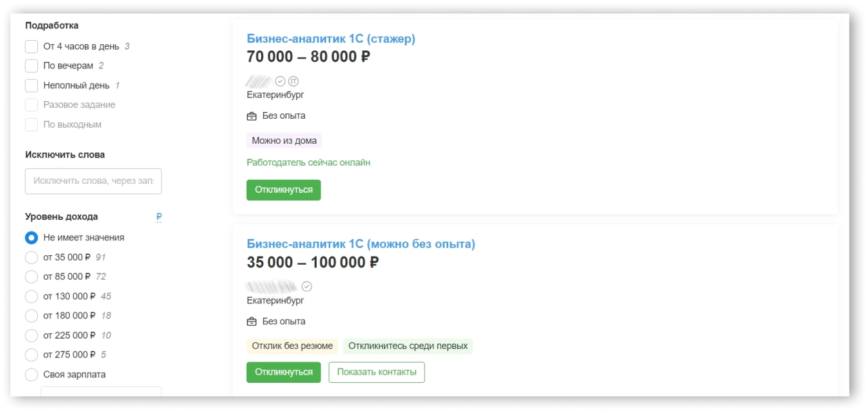Tick the 'Неполный день' checkbox
This screenshot has width=868, height=412.
(31, 86)
